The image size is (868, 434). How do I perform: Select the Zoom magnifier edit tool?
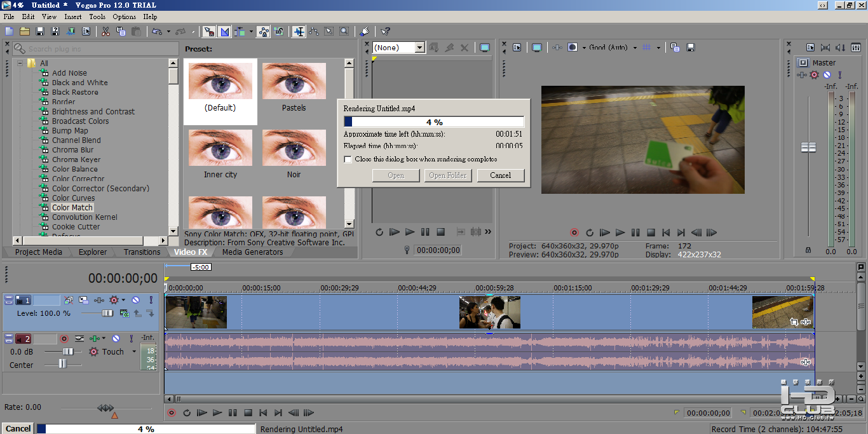click(344, 31)
